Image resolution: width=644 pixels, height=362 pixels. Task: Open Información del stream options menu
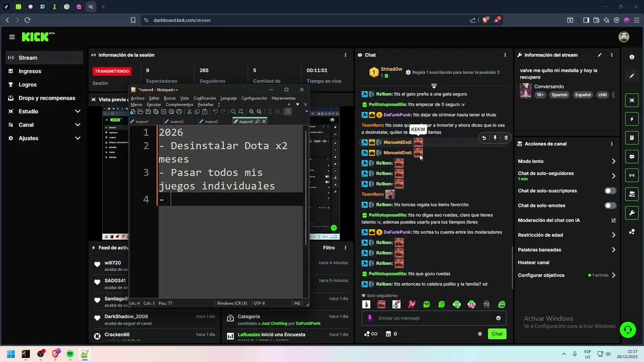tap(612, 55)
